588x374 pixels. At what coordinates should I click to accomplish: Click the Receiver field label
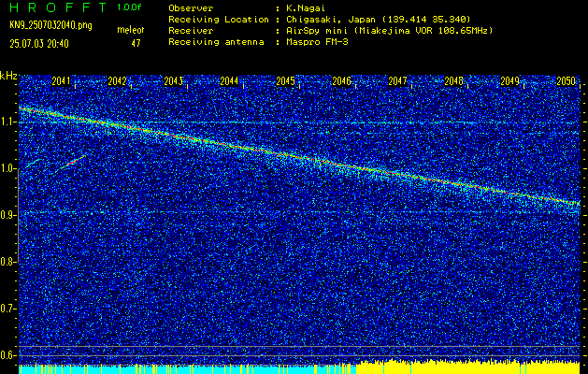click(191, 31)
